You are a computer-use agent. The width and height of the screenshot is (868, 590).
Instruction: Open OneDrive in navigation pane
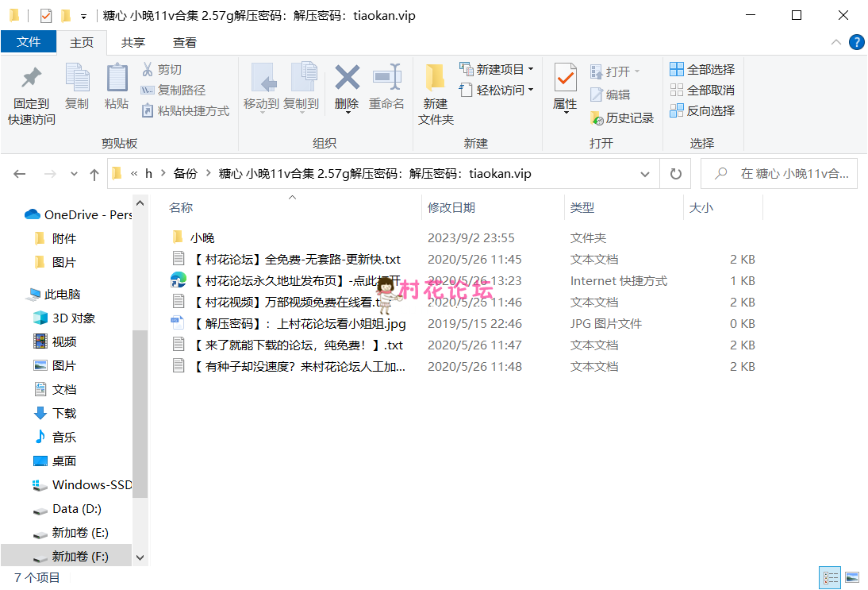78,215
